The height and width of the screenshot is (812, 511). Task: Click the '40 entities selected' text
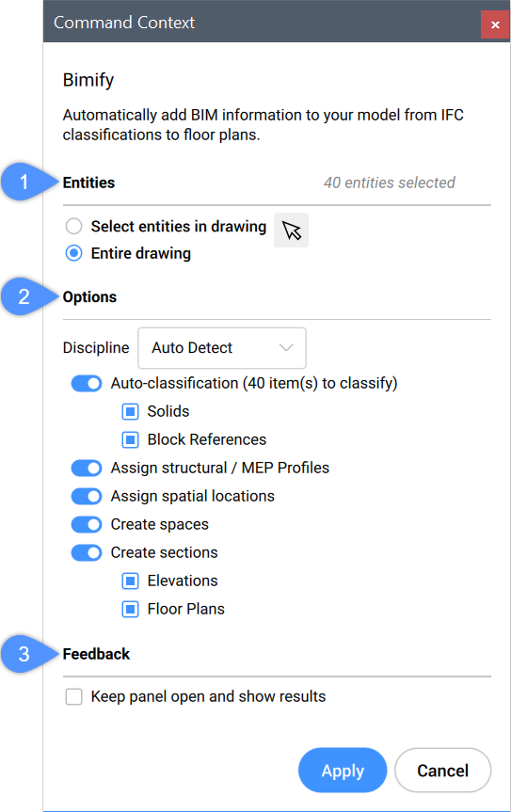(390, 183)
